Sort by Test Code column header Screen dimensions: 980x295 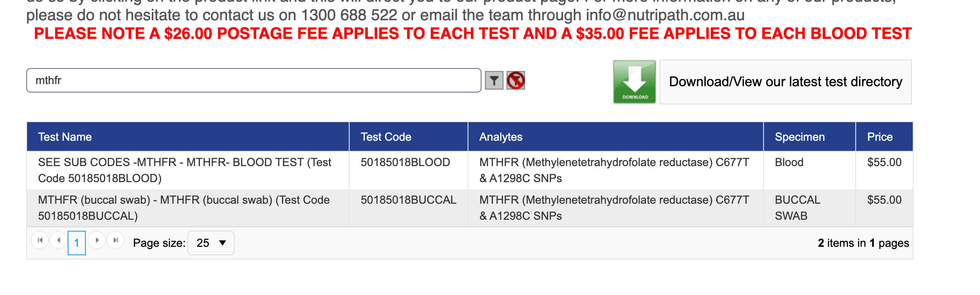coord(386,137)
